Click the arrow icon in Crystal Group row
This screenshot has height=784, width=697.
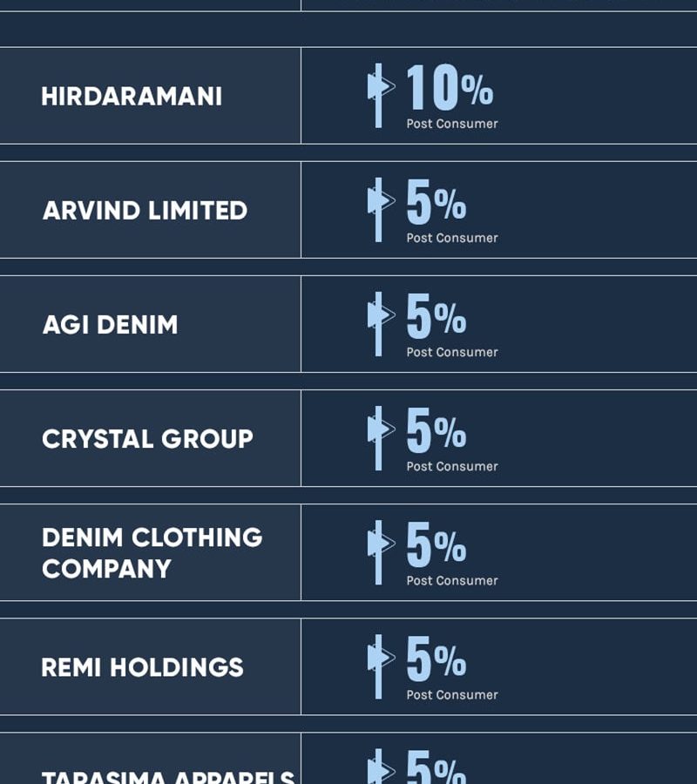click(381, 438)
